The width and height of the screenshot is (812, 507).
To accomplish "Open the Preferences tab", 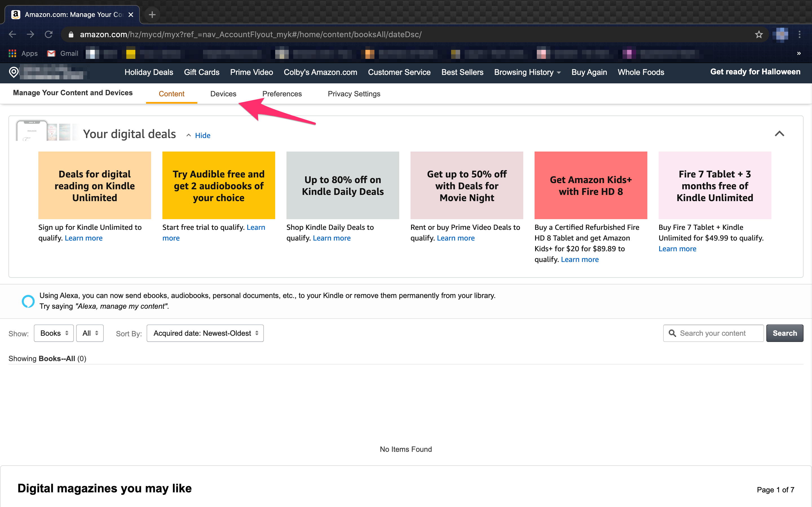I will pyautogui.click(x=282, y=94).
